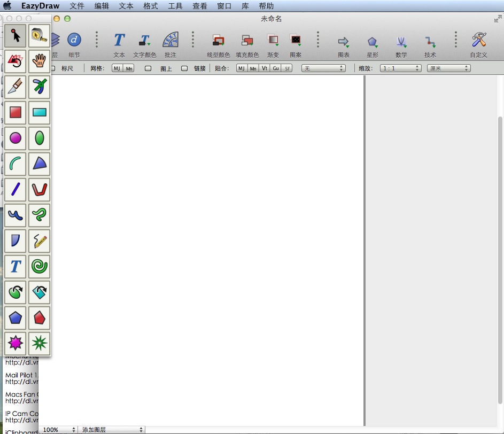Choose the red square rectangle tool
The height and width of the screenshot is (434, 504).
click(15, 113)
